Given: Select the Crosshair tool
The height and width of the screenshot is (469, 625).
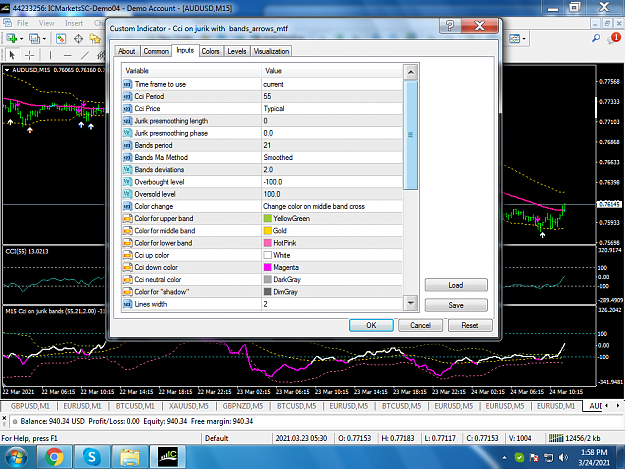Looking at the screenshot, I should pyautogui.click(x=29, y=55).
